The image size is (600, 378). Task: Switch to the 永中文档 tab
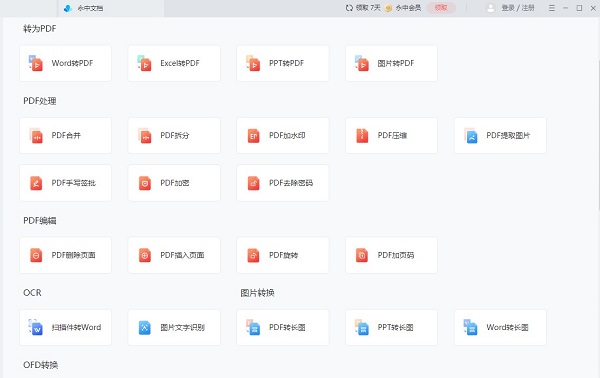111,8
